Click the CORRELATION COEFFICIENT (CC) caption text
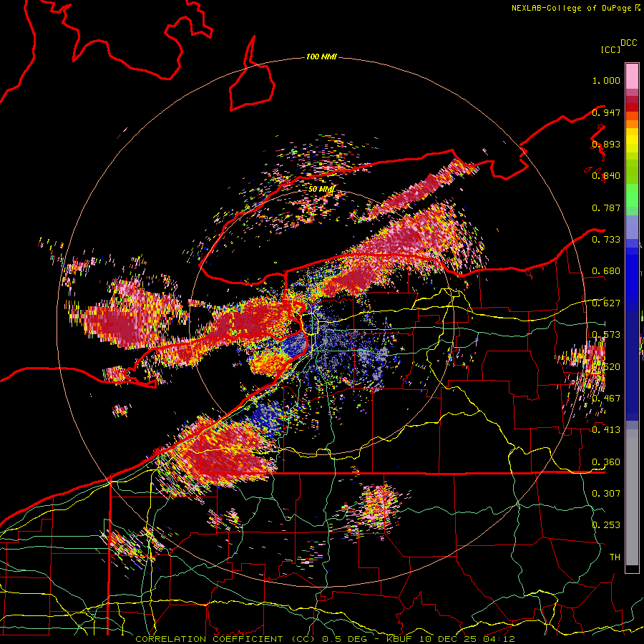 click(x=225, y=639)
